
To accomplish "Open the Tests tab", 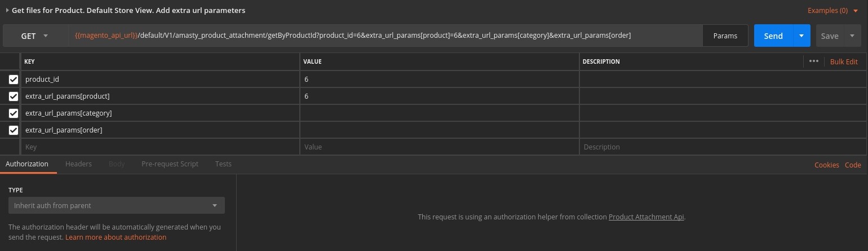I will pyautogui.click(x=223, y=164).
